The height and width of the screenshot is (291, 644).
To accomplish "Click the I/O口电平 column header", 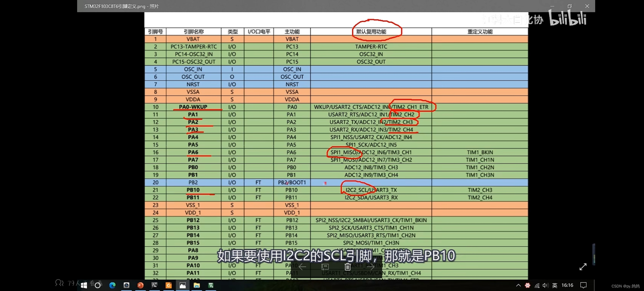I will [259, 32].
